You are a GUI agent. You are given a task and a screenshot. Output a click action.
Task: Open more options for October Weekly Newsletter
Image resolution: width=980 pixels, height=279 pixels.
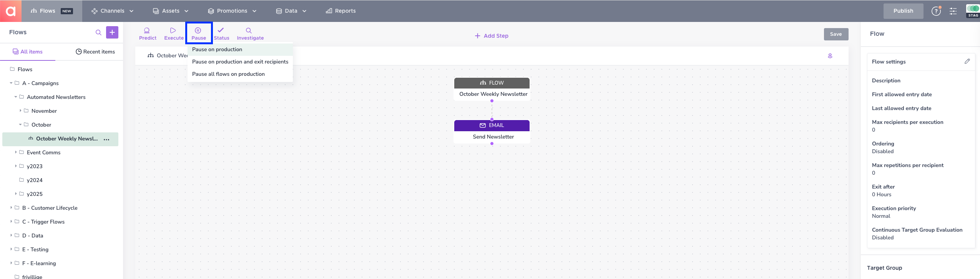click(x=106, y=139)
